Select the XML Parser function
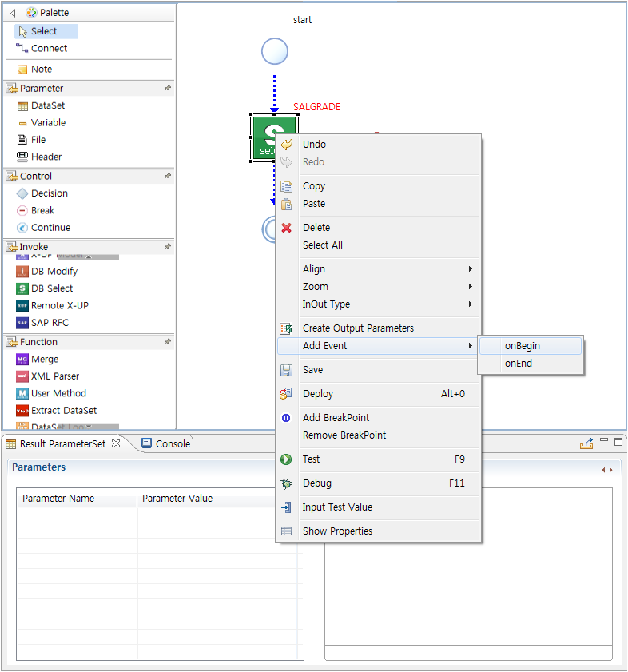Screen dimensions: 628x672 coord(54,376)
